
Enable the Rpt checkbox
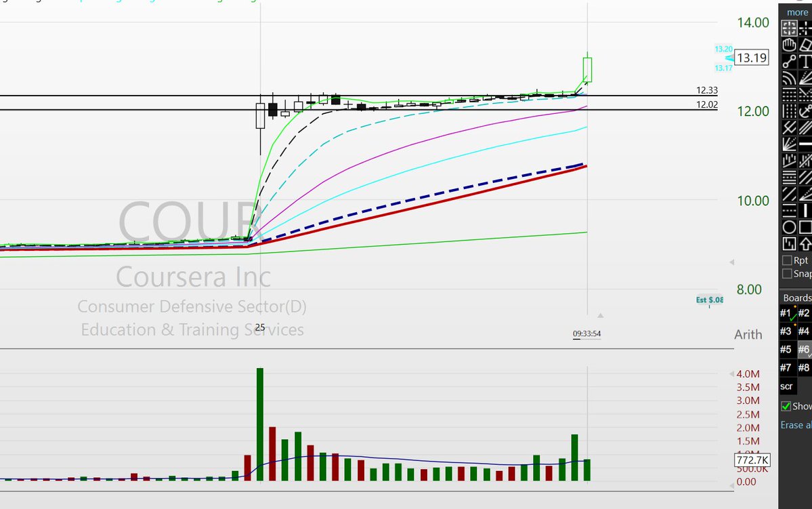pos(787,260)
